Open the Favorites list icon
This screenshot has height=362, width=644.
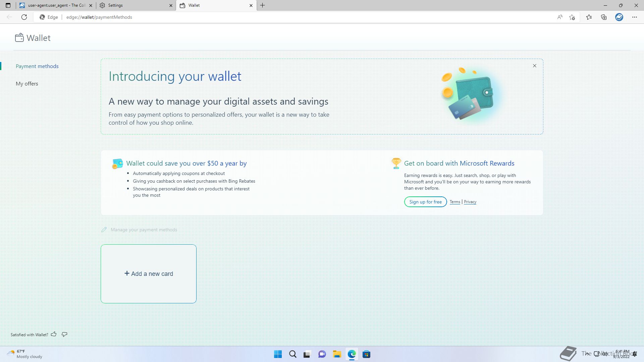(x=589, y=17)
